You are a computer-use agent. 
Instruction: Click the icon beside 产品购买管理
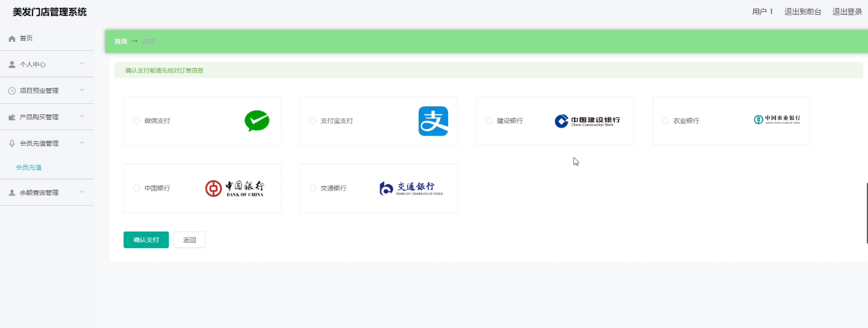coord(12,117)
